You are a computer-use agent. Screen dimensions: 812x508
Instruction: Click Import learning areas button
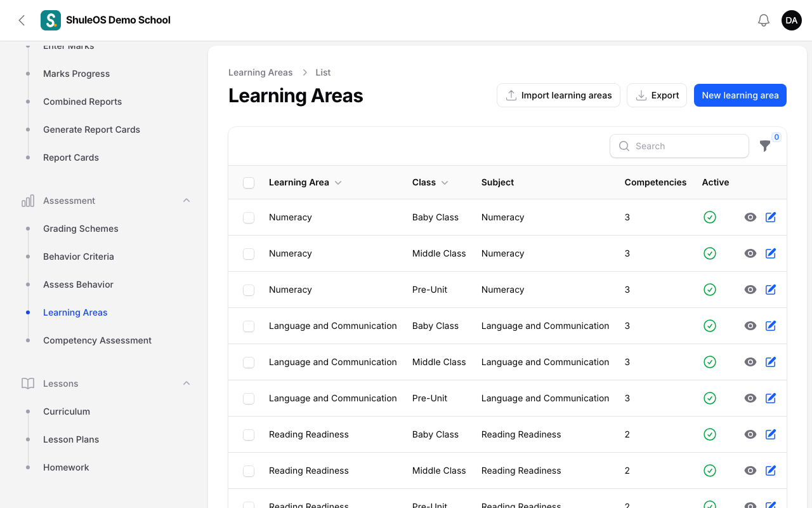(x=558, y=95)
